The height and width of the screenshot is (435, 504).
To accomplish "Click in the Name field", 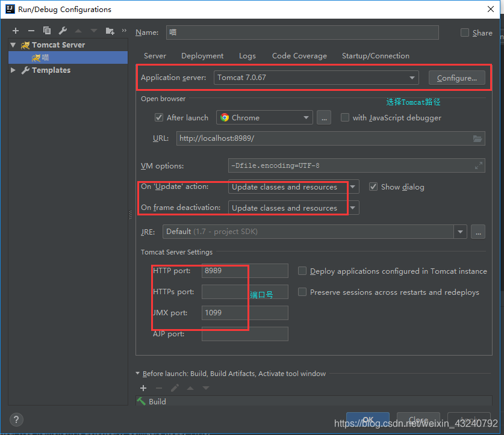I will tap(302, 32).
